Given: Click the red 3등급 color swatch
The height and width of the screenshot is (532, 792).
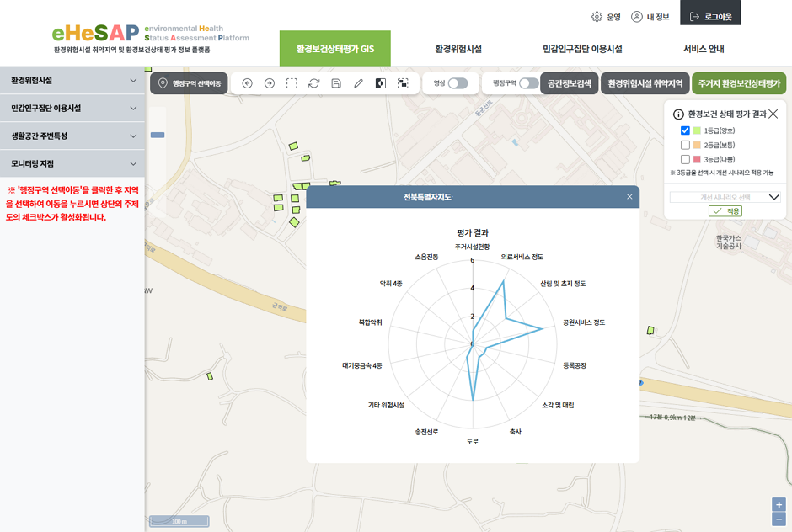Looking at the screenshot, I should (x=697, y=159).
